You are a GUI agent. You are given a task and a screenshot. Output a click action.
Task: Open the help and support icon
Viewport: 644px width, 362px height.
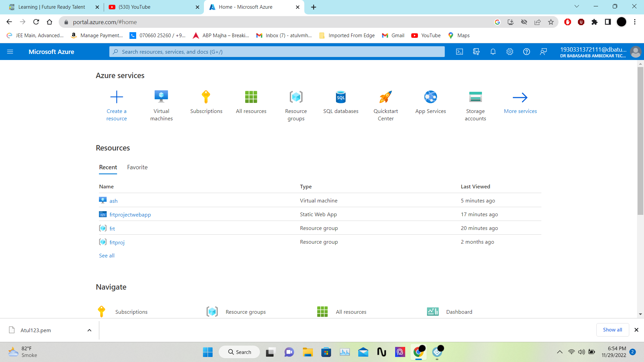click(526, 52)
